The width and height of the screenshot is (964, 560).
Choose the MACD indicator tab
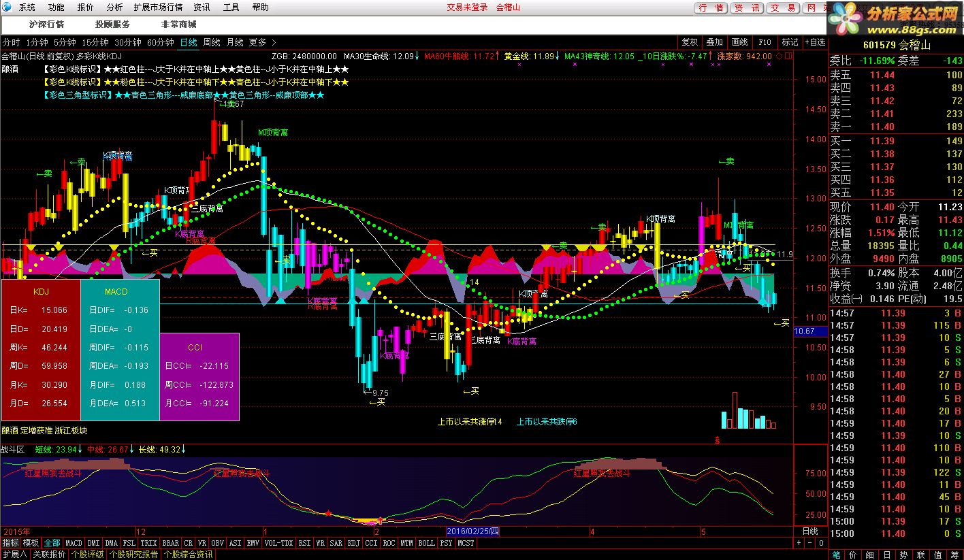click(x=74, y=543)
